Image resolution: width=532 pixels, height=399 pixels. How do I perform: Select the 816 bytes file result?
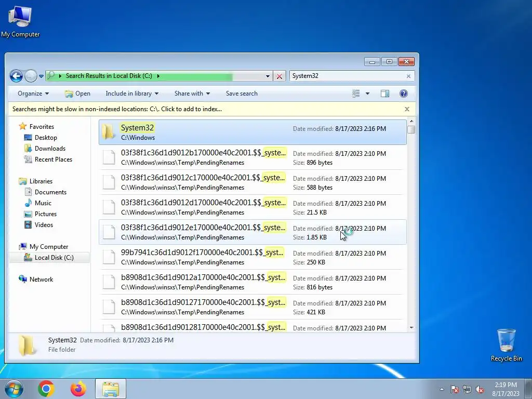pos(252,282)
